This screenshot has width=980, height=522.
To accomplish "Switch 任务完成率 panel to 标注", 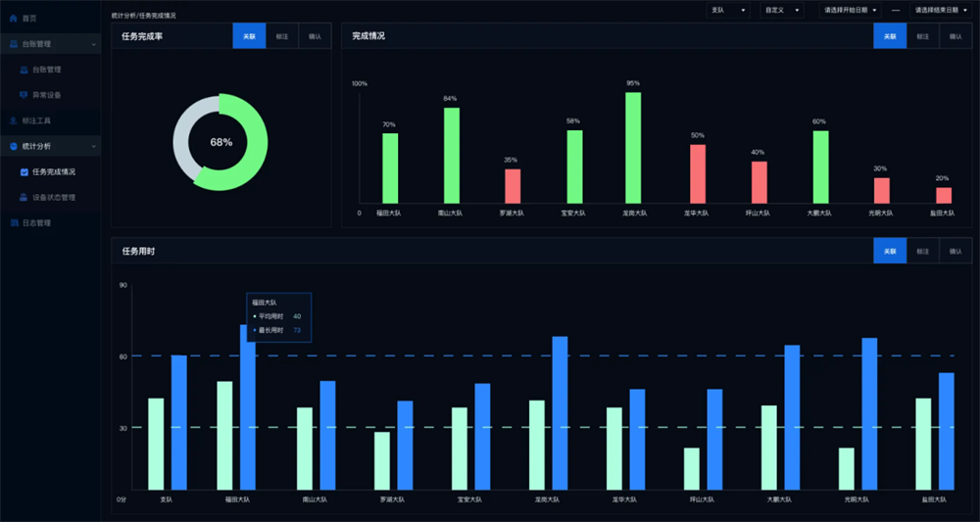I will [281, 35].
